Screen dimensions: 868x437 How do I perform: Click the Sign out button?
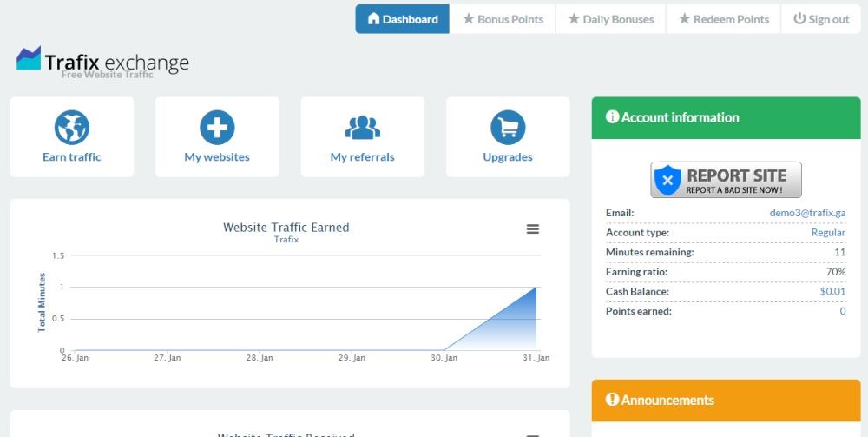point(821,19)
